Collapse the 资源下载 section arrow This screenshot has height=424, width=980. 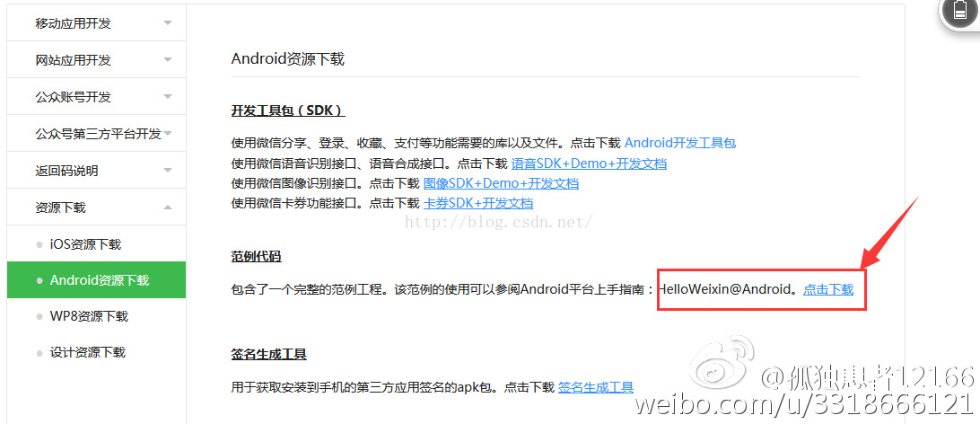pos(168,207)
